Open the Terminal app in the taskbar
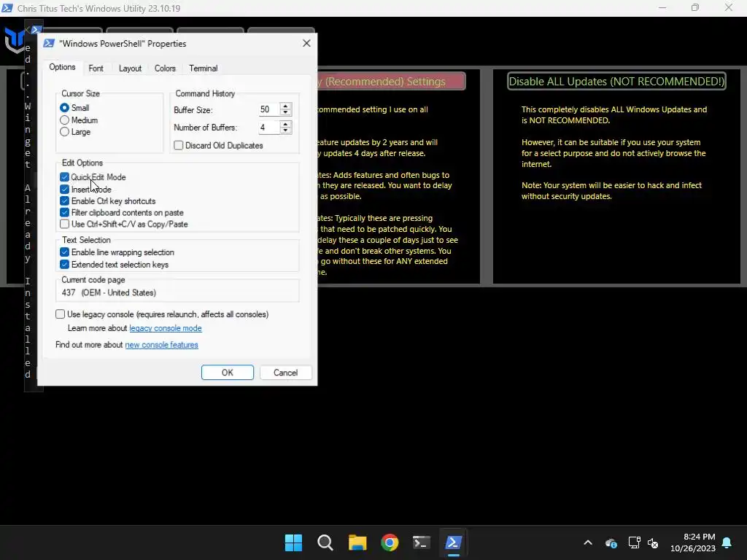The width and height of the screenshot is (747, 560). pos(421,542)
